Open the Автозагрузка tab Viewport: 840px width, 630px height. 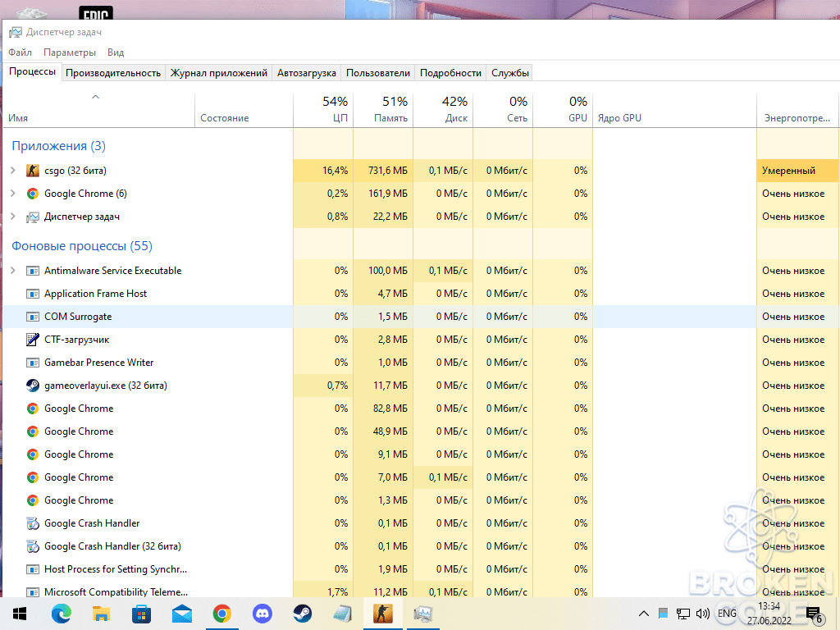click(307, 73)
